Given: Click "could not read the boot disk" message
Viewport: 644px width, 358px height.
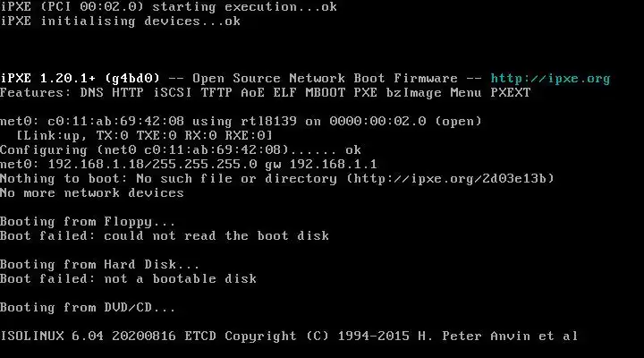Looking at the screenshot, I should (x=216, y=235).
